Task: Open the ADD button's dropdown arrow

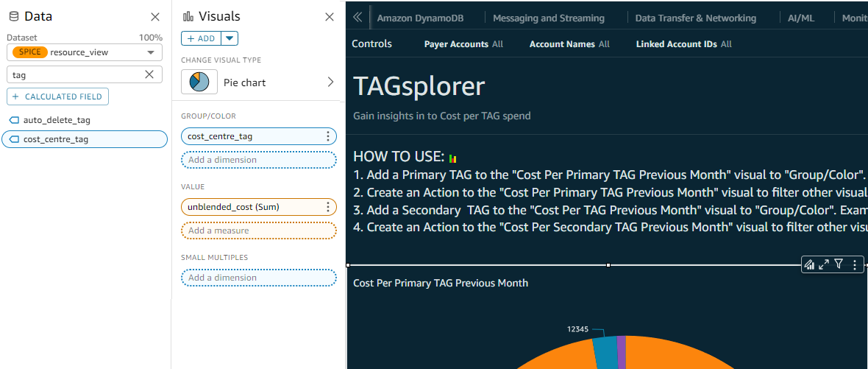Action: click(230, 38)
